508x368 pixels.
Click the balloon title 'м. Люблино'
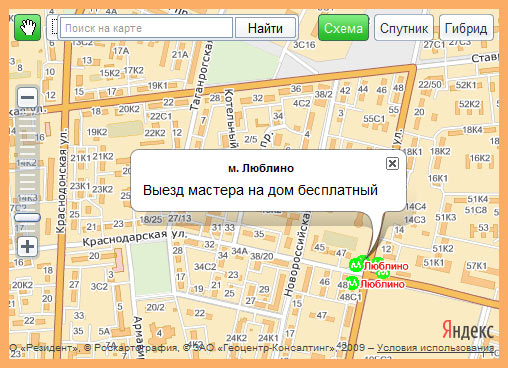pos(261,168)
